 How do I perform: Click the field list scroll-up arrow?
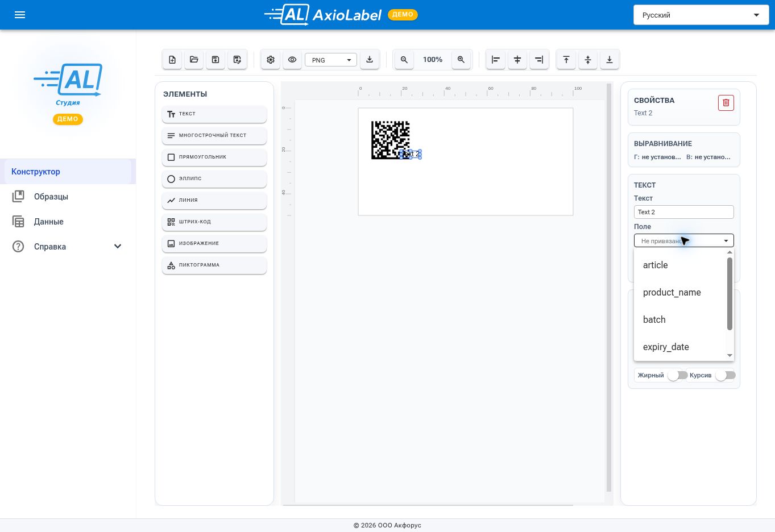pos(730,252)
